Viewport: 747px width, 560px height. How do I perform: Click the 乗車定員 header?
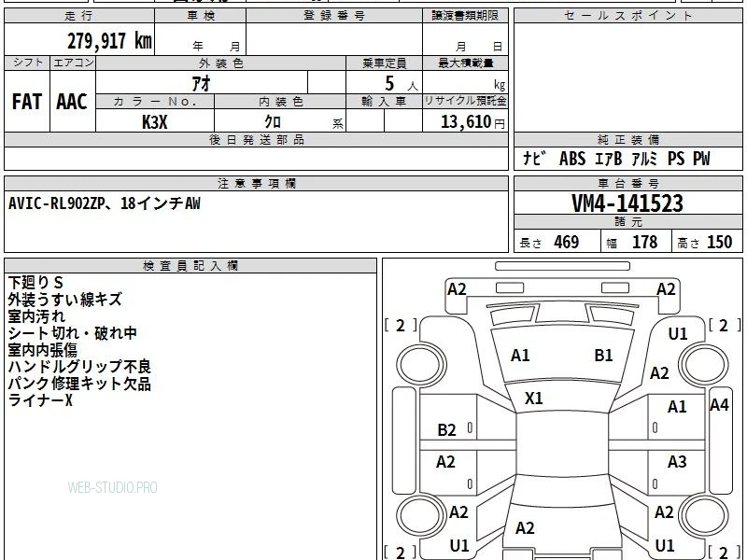(x=384, y=63)
